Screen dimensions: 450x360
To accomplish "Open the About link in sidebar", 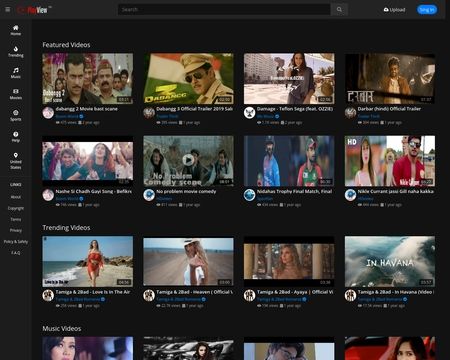I will tap(16, 197).
